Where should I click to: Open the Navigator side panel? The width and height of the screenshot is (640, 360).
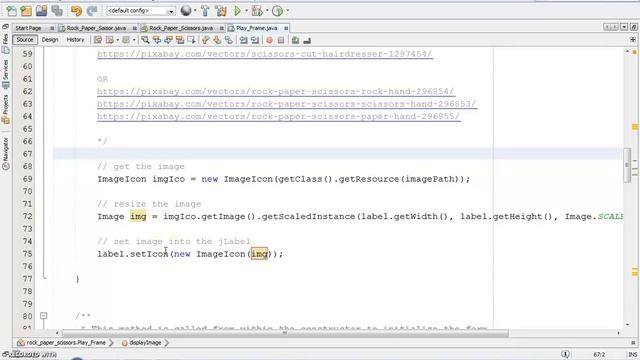point(5,153)
